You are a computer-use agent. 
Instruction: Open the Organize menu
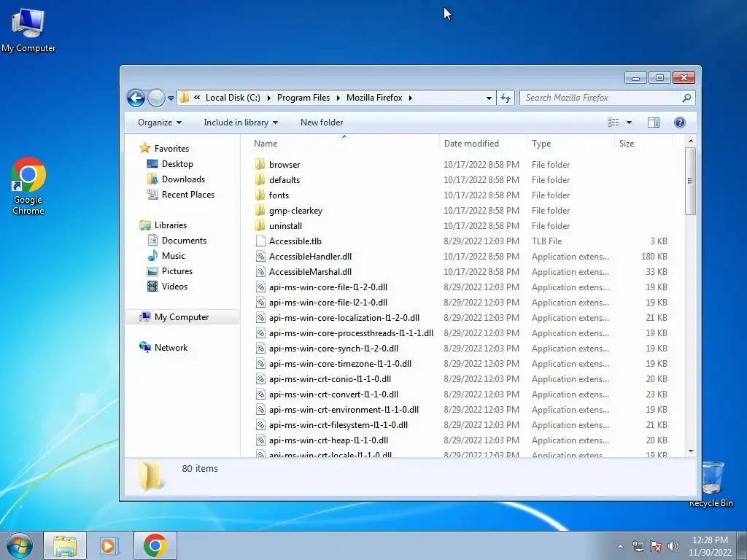160,122
